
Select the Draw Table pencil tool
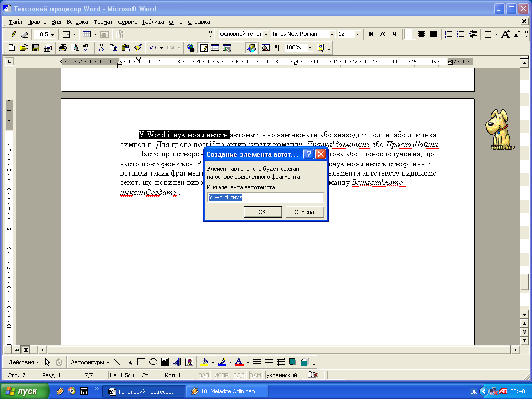12,34
